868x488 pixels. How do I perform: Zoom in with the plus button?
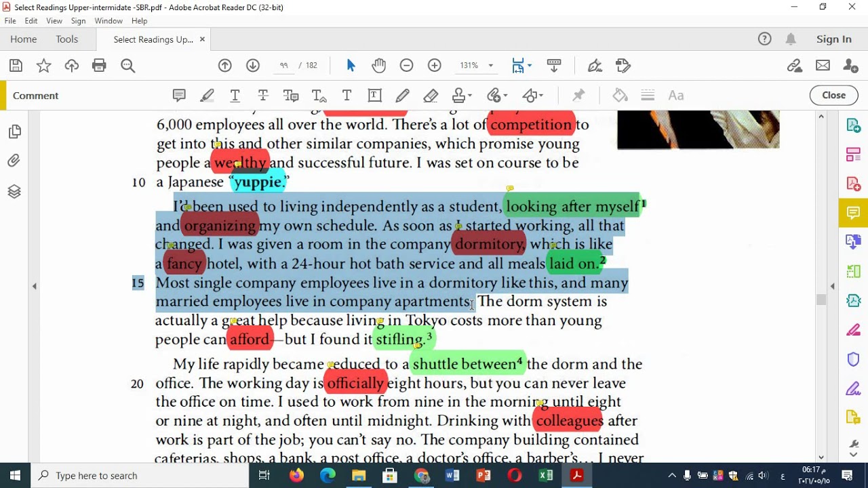coord(435,65)
